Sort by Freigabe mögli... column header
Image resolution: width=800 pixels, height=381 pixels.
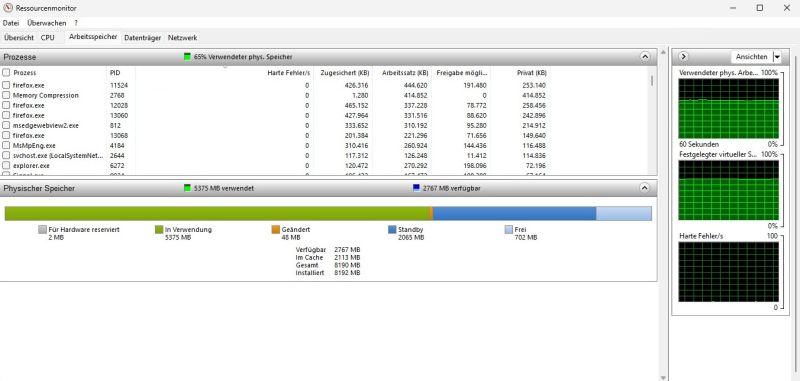point(462,73)
